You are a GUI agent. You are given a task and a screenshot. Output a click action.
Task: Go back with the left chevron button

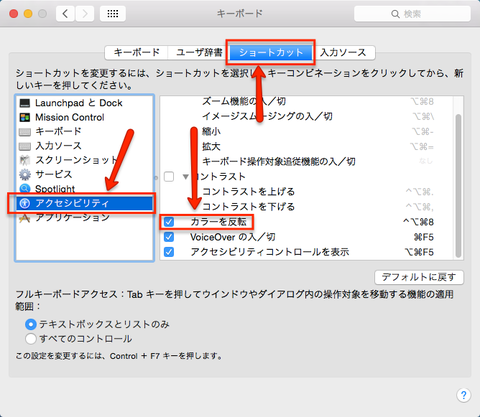point(65,14)
